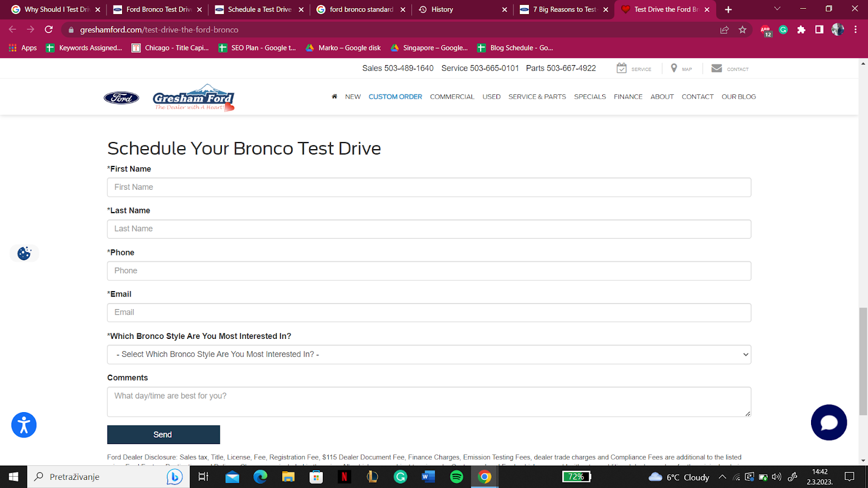Open the ABOUT navigation menu

click(x=662, y=97)
